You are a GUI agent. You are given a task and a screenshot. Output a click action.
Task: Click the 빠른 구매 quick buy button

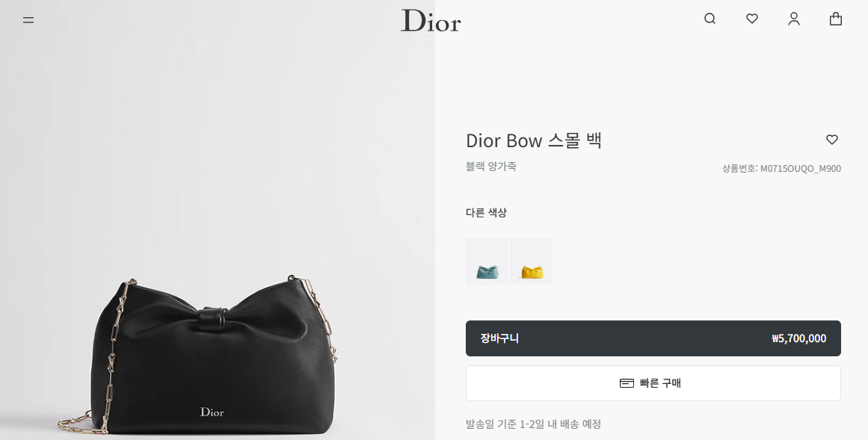653,383
